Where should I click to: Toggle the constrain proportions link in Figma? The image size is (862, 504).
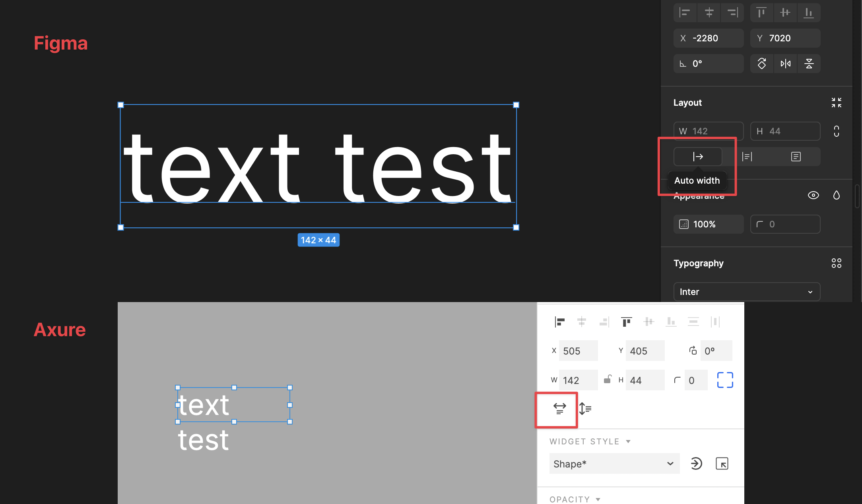[837, 131]
